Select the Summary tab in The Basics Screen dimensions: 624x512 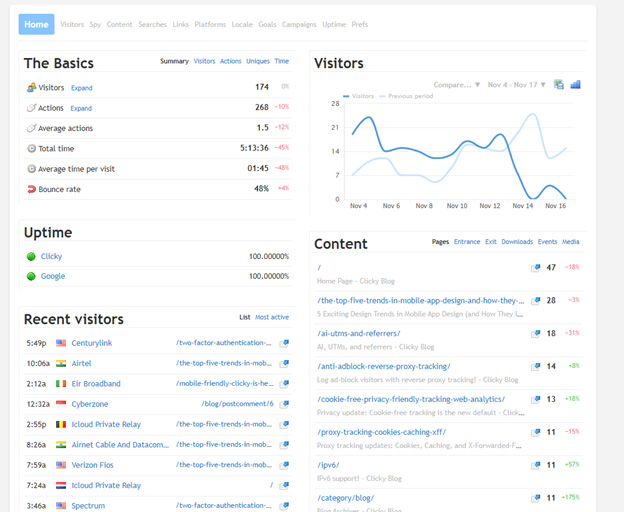tap(174, 61)
